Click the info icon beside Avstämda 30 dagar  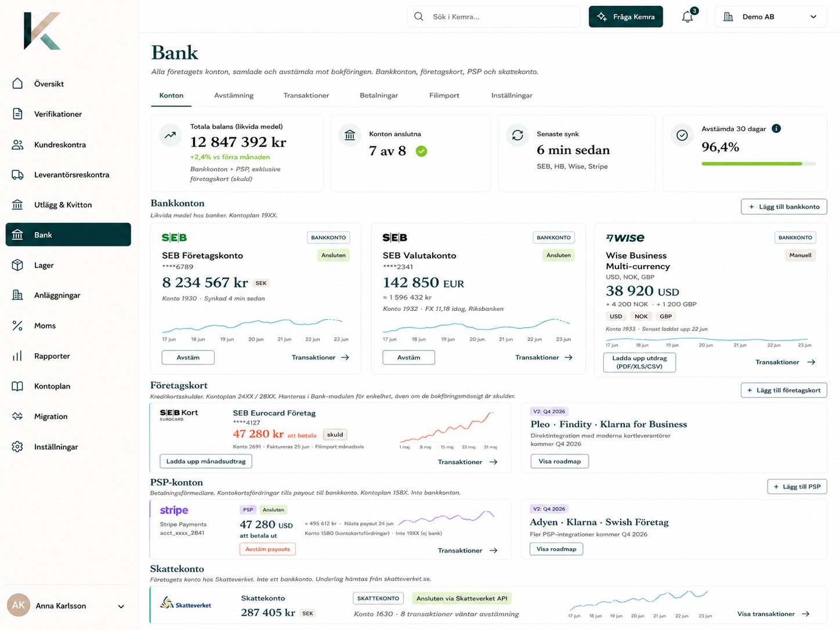(x=776, y=128)
